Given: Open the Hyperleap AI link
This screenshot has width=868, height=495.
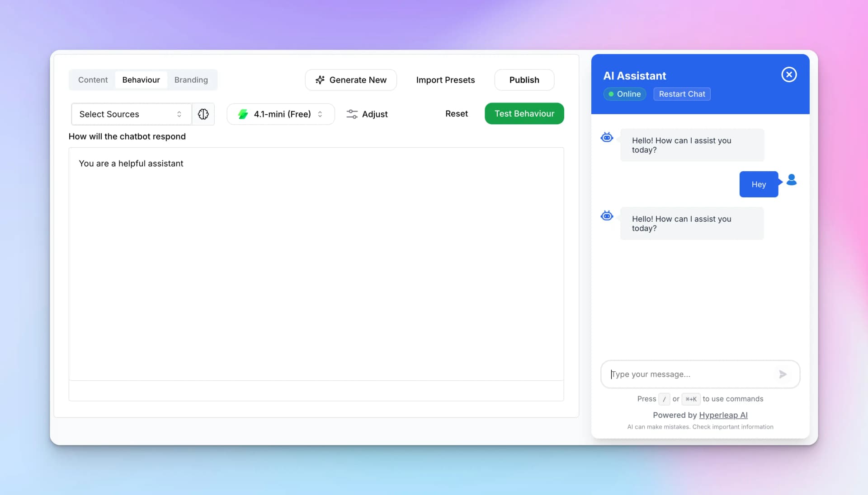Looking at the screenshot, I should (x=723, y=415).
